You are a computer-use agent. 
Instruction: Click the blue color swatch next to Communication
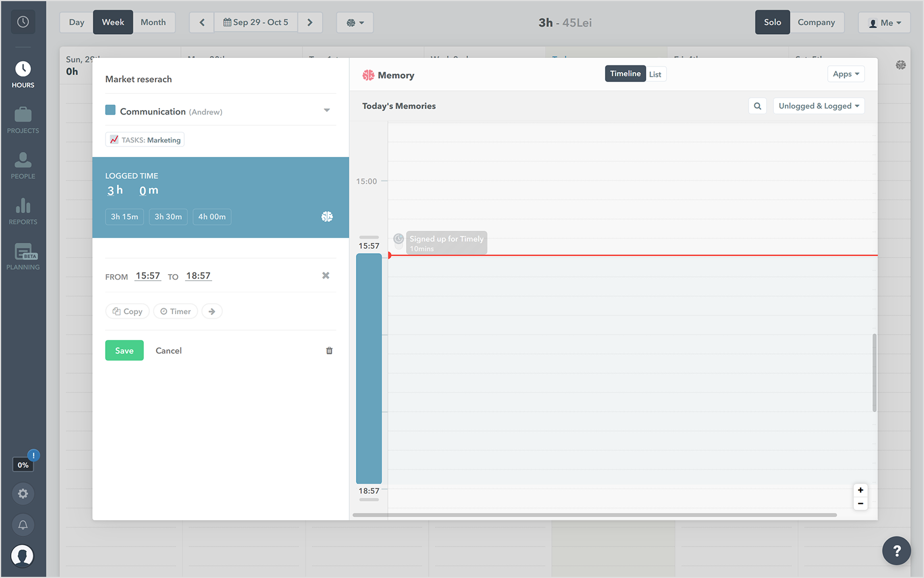[x=110, y=110]
